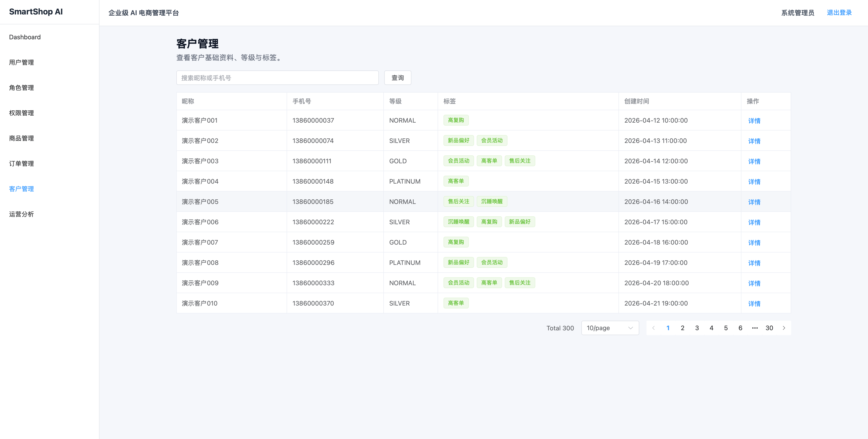Open the 10/page size dropdown
This screenshot has width=868, height=439.
coord(610,328)
